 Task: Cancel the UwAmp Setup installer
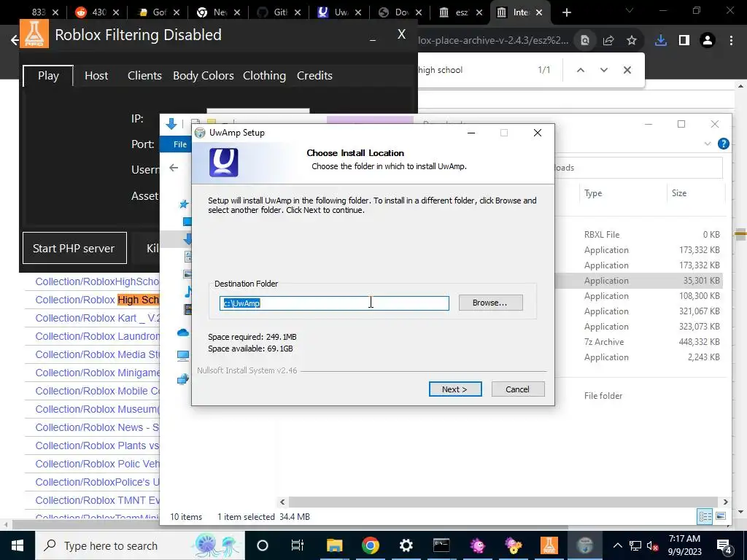pyautogui.click(x=518, y=389)
